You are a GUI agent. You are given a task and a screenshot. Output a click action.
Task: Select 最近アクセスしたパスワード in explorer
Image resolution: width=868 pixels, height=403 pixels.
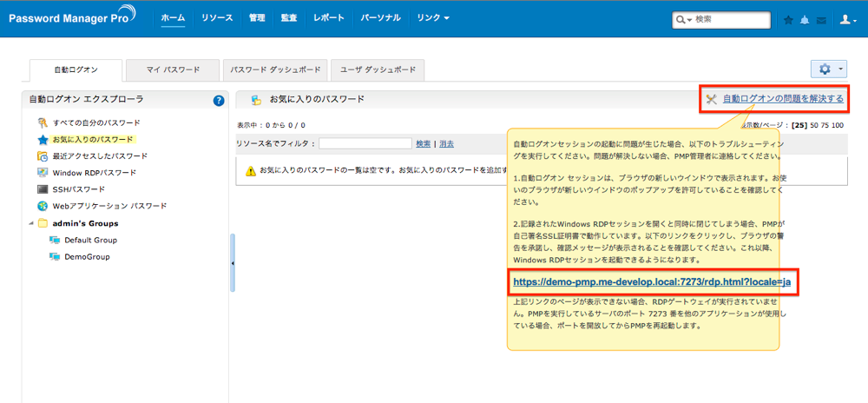[x=100, y=156]
